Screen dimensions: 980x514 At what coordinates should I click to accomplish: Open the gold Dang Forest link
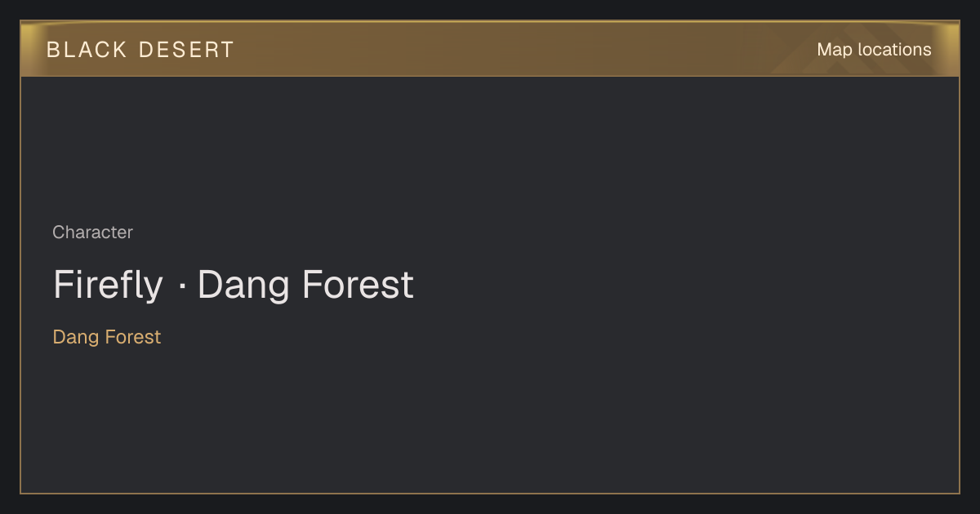coord(107,337)
